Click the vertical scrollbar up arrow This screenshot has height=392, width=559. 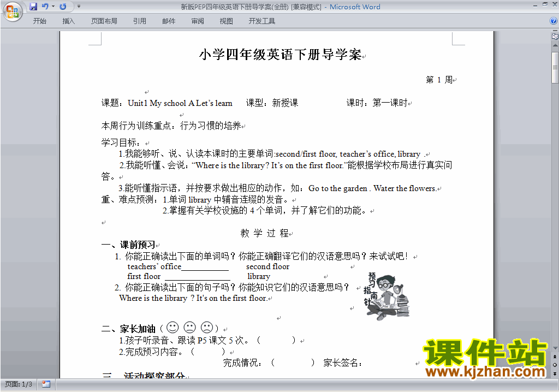[x=555, y=45]
